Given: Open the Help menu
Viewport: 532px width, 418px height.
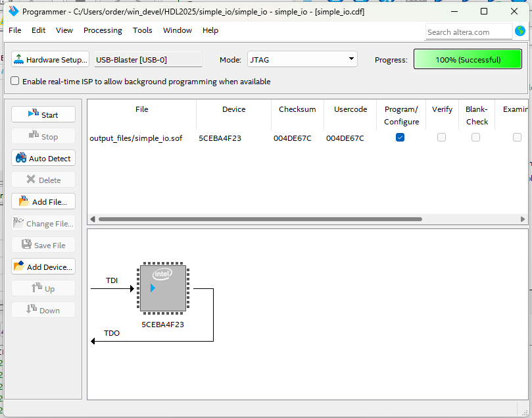Looking at the screenshot, I should pos(210,30).
